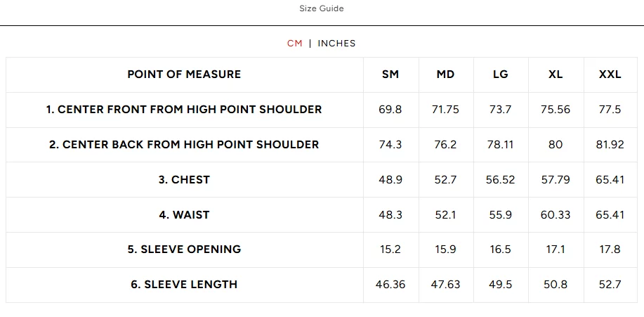Click the Center Front From High Point Shoulder row label
The image size is (644, 317).
(x=184, y=110)
